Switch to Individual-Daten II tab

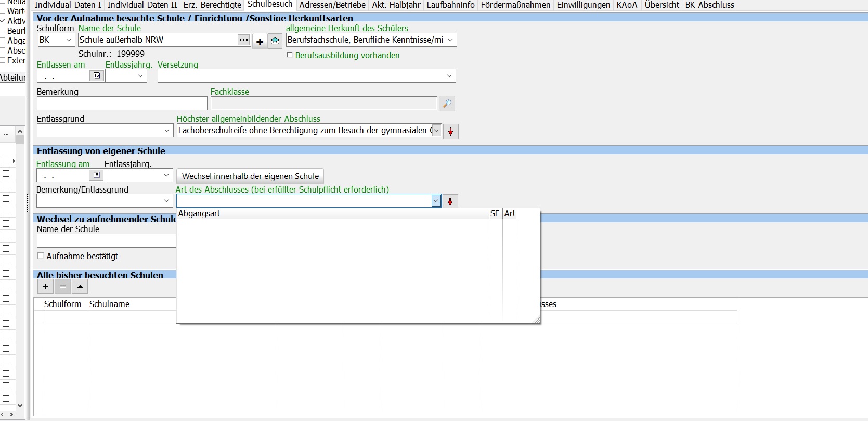(x=142, y=5)
